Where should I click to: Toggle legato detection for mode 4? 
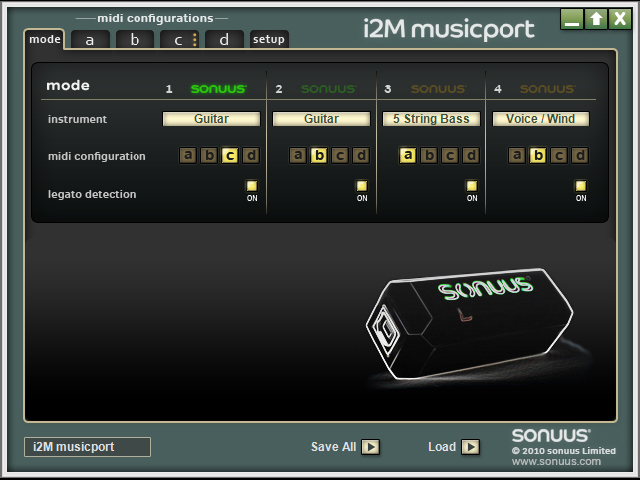coord(581,186)
